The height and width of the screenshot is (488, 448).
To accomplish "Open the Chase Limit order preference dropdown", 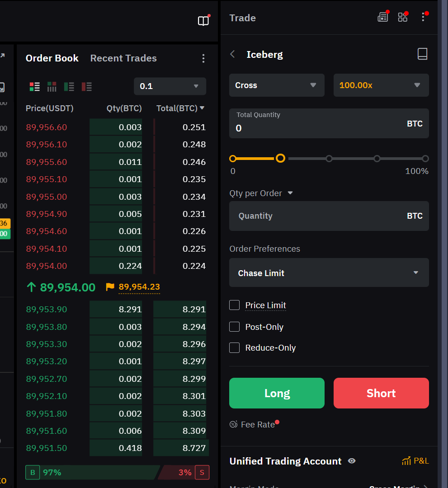I will (x=329, y=272).
